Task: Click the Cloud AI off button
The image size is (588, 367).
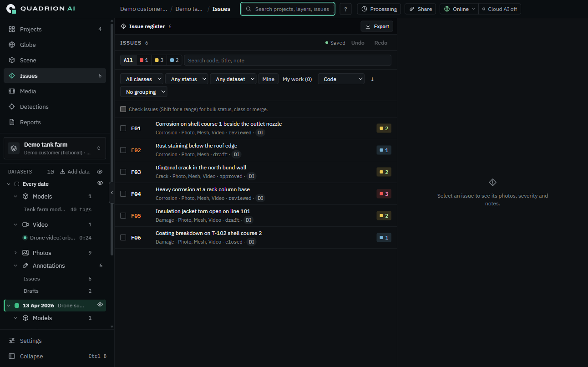Action: click(500, 9)
